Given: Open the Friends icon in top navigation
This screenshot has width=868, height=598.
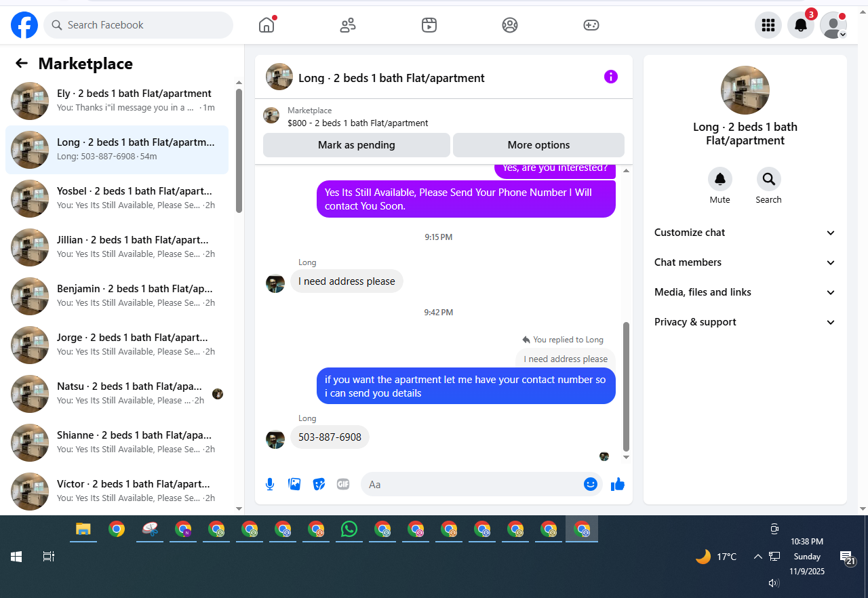Looking at the screenshot, I should click(x=348, y=25).
